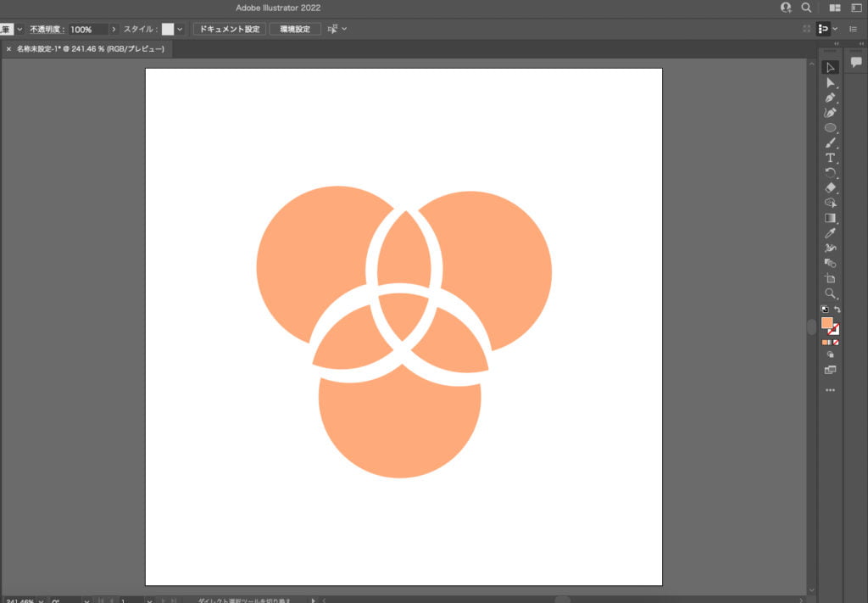Expand the opacity slider arrow

[x=114, y=29]
